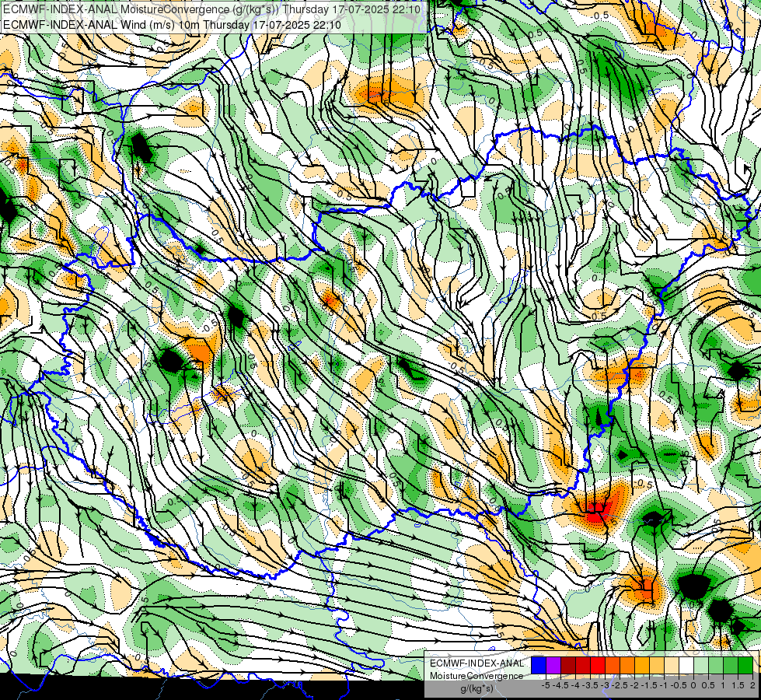Click the bright red swatch between -3.5 and -3
Screen dimensions: 761x700
pos(598,665)
